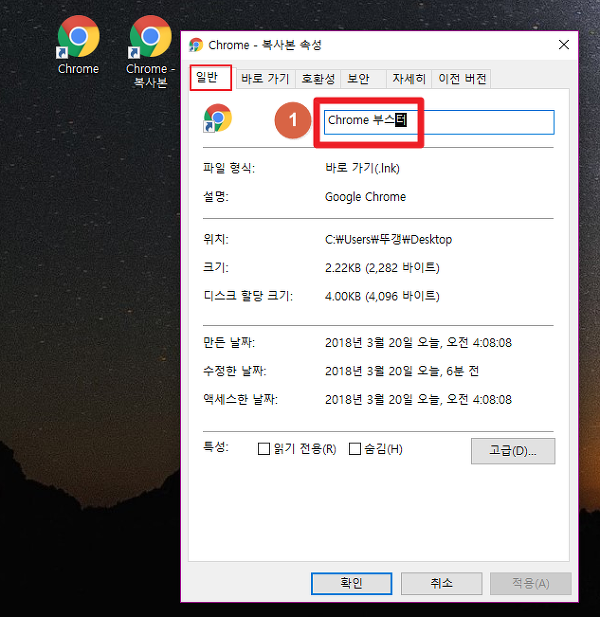Viewport: 600px width, 617px height.
Task: Click the '4.00KB (4,096 바이트)' disk size value
Action: (x=382, y=296)
